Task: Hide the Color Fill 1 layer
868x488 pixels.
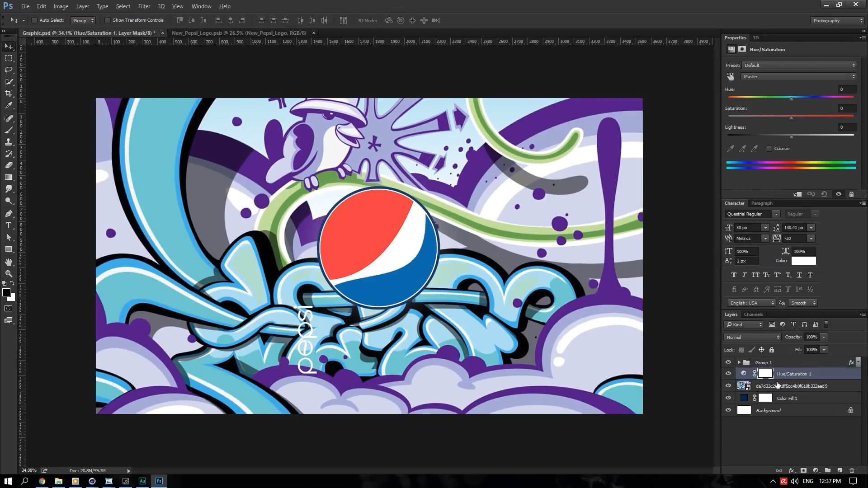Action: tap(728, 398)
